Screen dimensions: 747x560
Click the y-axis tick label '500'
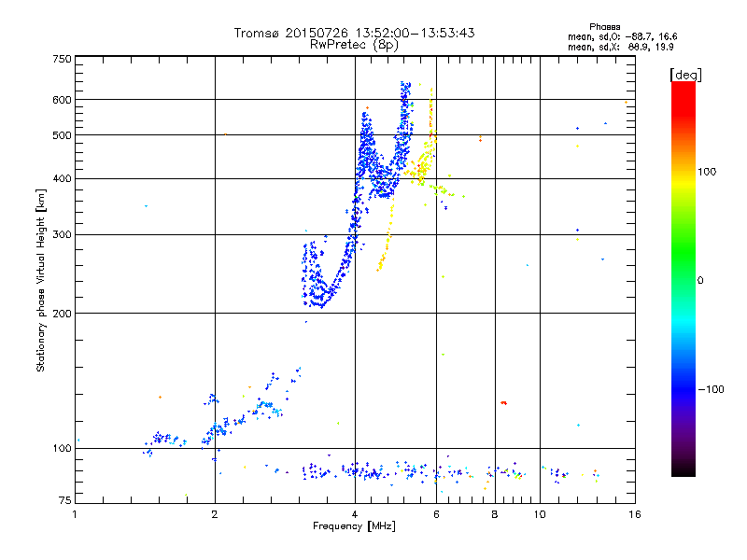[x=62, y=135]
